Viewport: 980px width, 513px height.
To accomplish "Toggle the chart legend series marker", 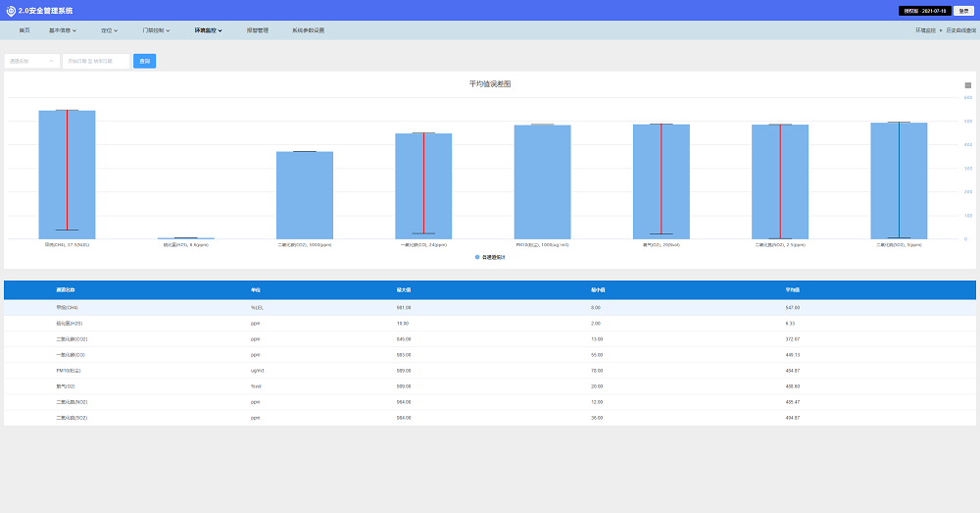I will 477,257.
